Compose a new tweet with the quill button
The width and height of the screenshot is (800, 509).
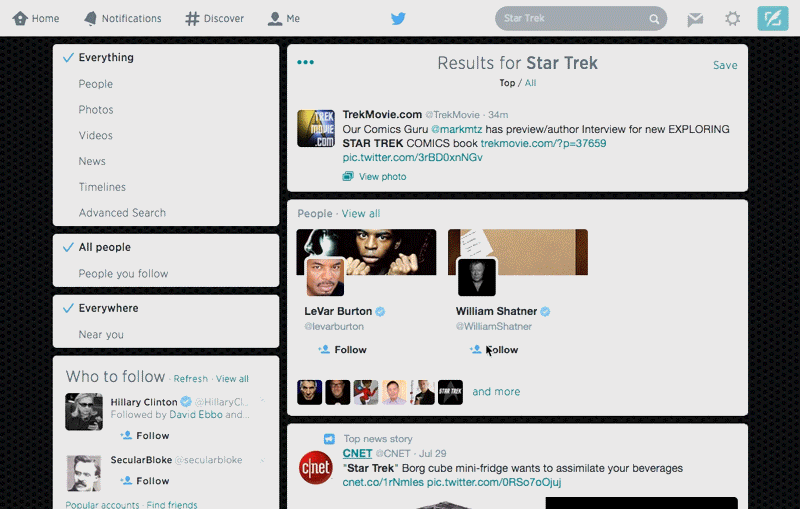point(772,18)
